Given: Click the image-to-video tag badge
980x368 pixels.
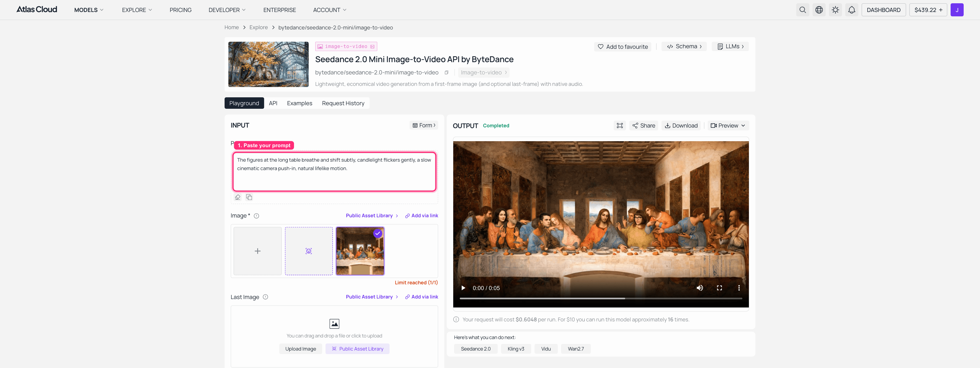Looking at the screenshot, I should pyautogui.click(x=346, y=46).
